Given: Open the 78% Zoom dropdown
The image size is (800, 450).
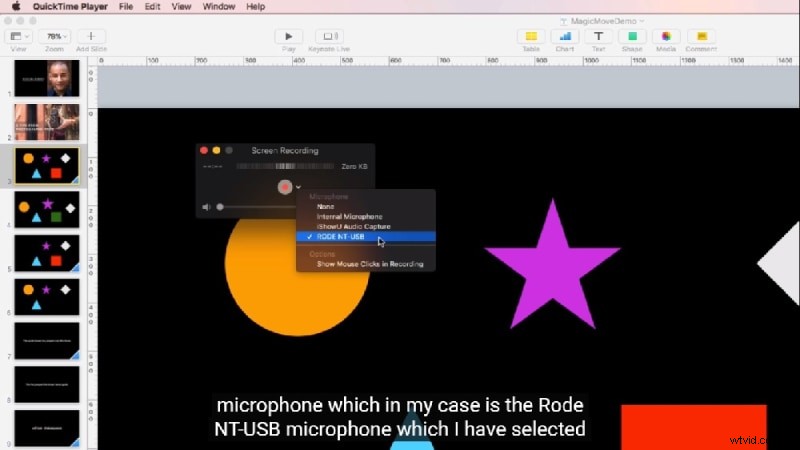Looking at the screenshot, I should click(x=54, y=36).
